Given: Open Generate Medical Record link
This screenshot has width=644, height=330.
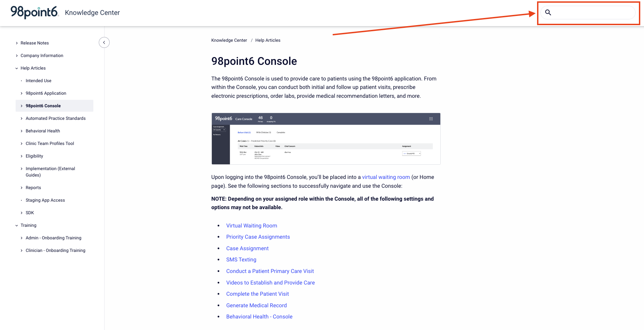Looking at the screenshot, I should (257, 306).
